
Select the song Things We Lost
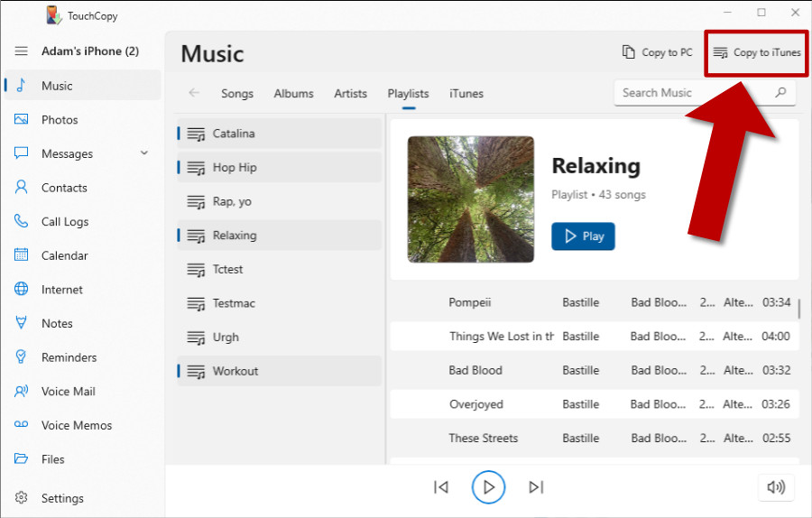pos(594,337)
